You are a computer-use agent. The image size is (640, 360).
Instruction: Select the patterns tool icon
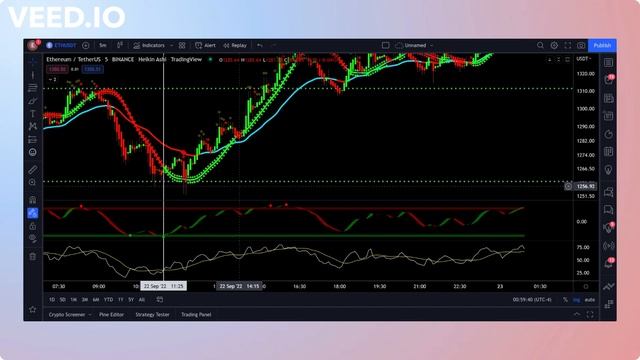(x=33, y=127)
